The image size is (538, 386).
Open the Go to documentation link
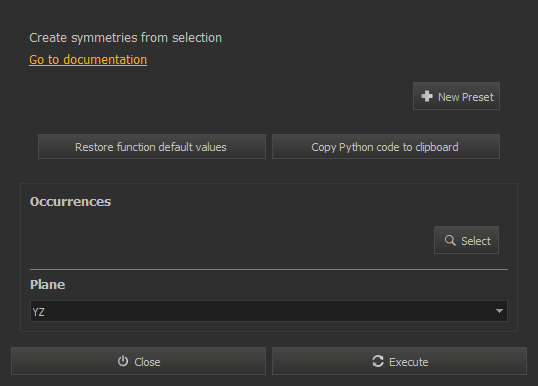[88, 60]
